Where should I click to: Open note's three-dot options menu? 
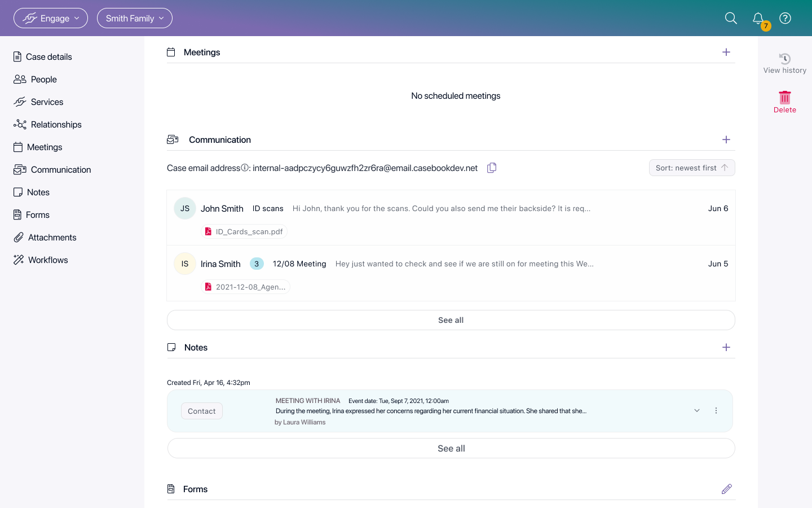click(716, 410)
